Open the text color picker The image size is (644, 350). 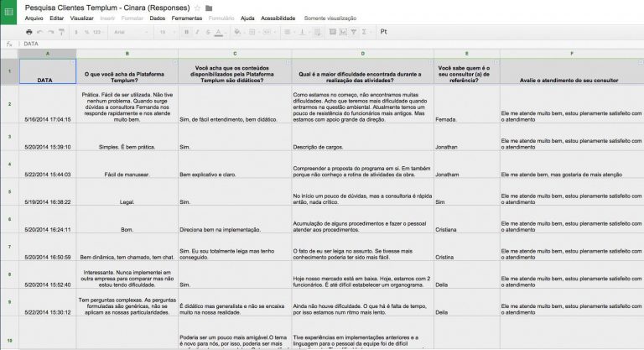click(x=219, y=32)
